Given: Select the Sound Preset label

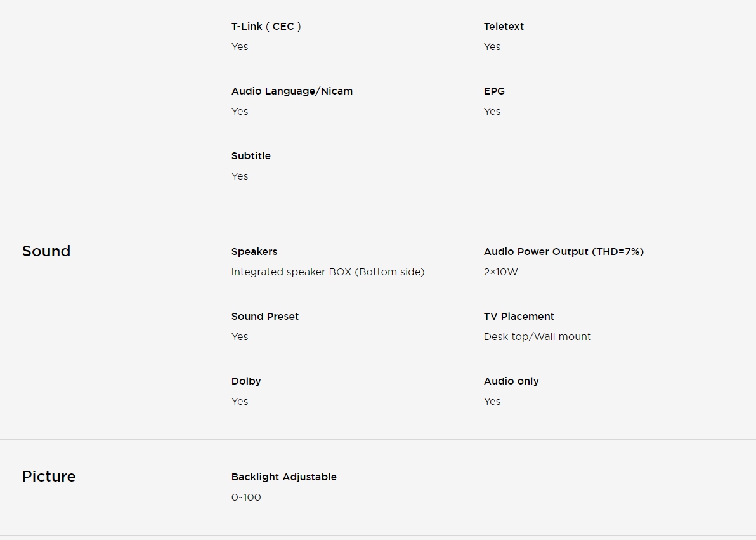Looking at the screenshot, I should coord(264,317).
